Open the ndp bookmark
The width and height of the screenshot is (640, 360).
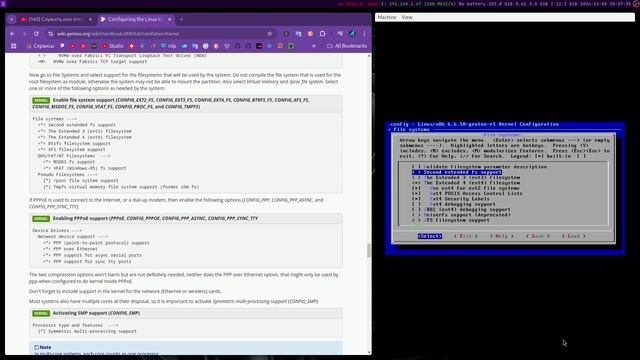169,46
